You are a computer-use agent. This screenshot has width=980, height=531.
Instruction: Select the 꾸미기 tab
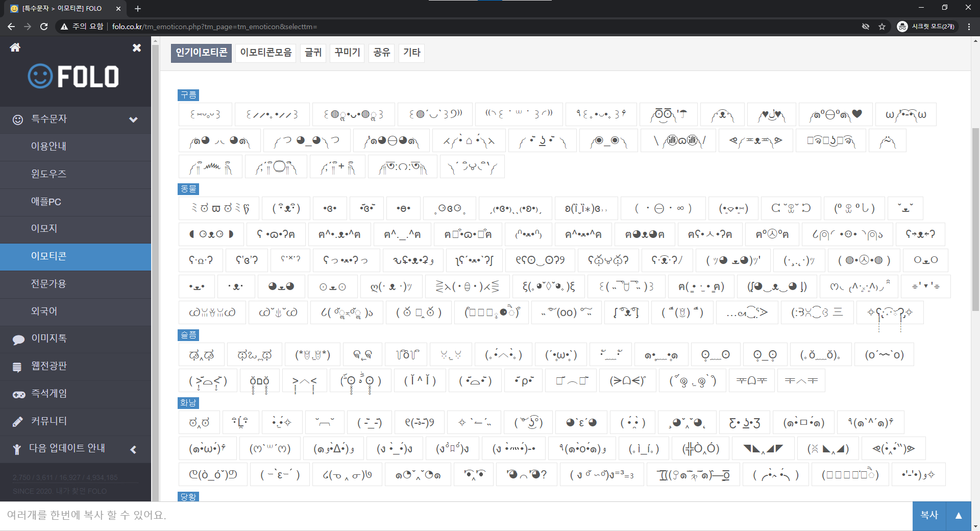pyautogui.click(x=347, y=53)
